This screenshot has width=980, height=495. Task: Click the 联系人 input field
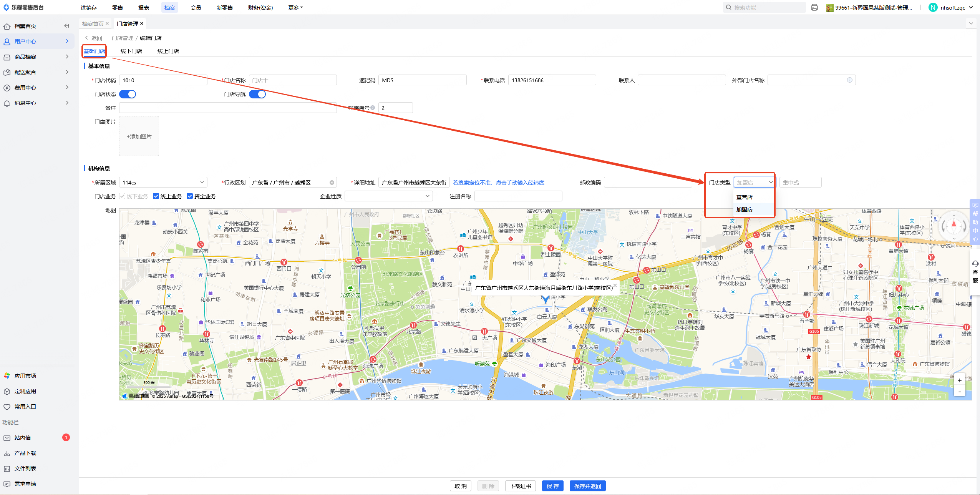[682, 80]
